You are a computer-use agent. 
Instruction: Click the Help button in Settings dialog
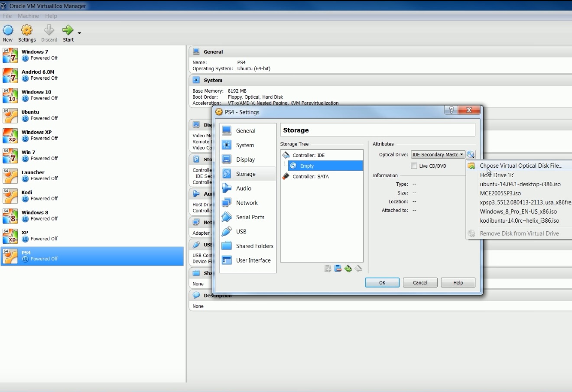(458, 282)
